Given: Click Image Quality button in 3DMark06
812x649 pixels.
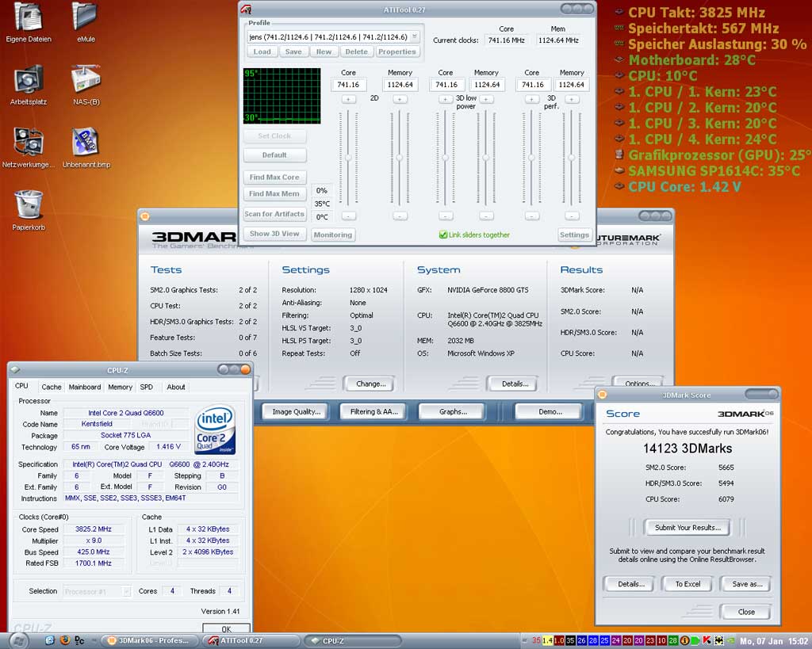Looking at the screenshot, I should pyautogui.click(x=297, y=411).
